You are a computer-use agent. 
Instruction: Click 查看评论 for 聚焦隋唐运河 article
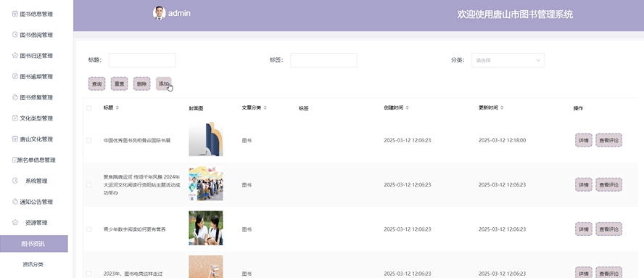608,184
